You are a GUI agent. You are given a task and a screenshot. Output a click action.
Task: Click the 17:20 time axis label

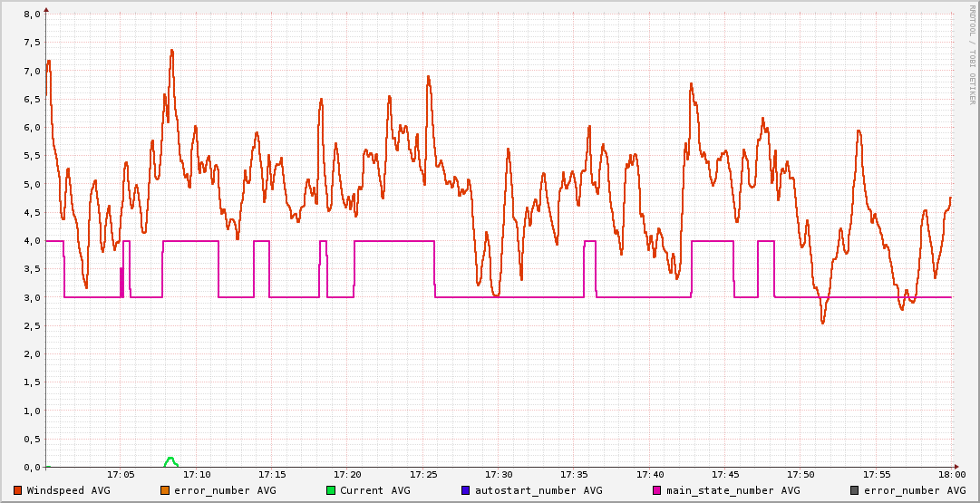pyautogui.click(x=347, y=474)
